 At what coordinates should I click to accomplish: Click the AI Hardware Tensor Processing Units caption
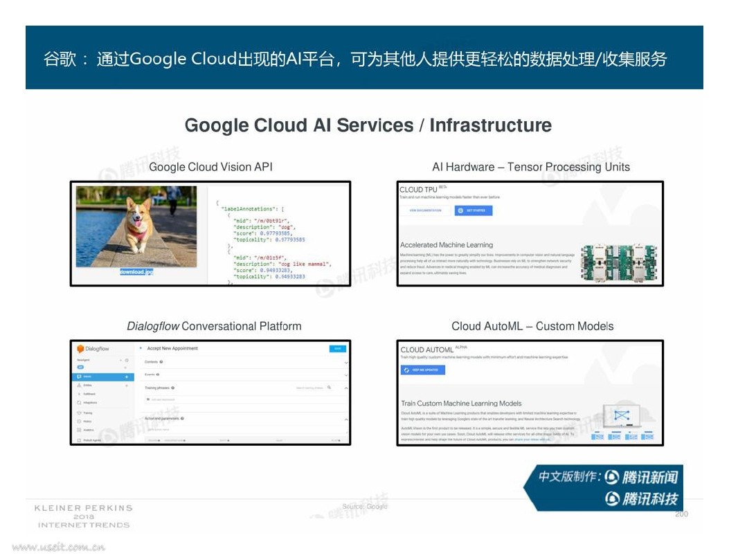pyautogui.click(x=531, y=167)
